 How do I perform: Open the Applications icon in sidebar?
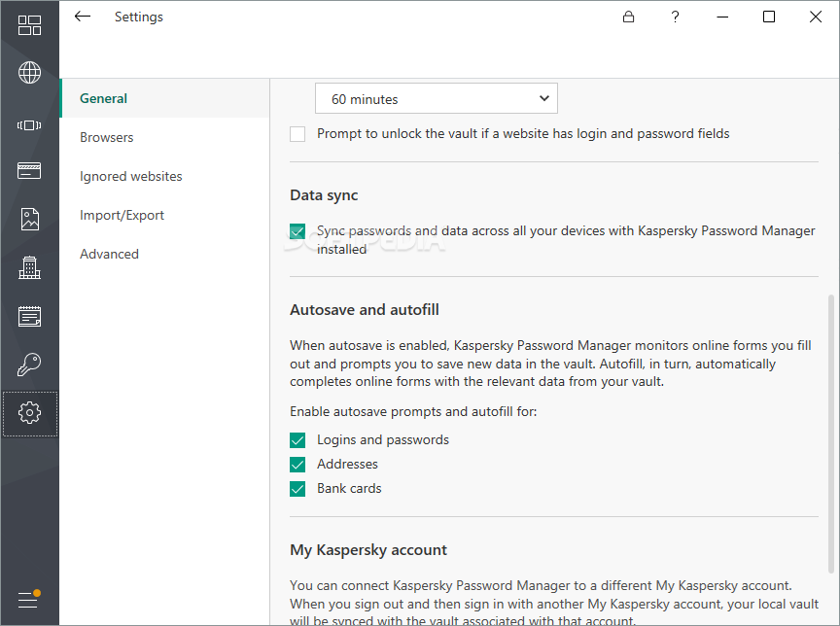tap(29, 125)
